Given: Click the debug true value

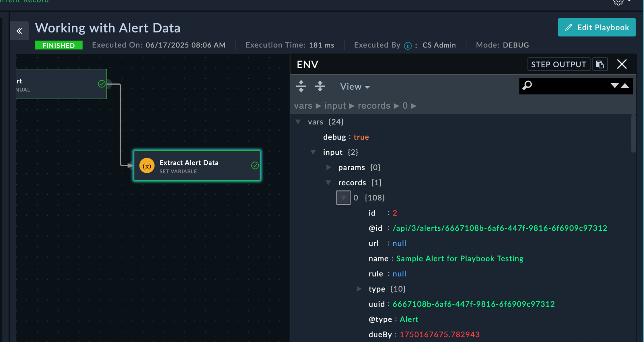Looking at the screenshot, I should [x=361, y=137].
